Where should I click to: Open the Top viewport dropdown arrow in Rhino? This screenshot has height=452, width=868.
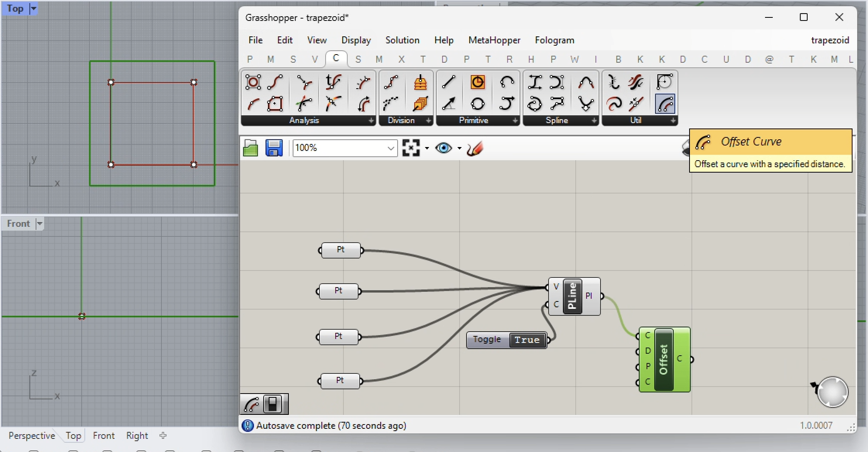point(34,8)
